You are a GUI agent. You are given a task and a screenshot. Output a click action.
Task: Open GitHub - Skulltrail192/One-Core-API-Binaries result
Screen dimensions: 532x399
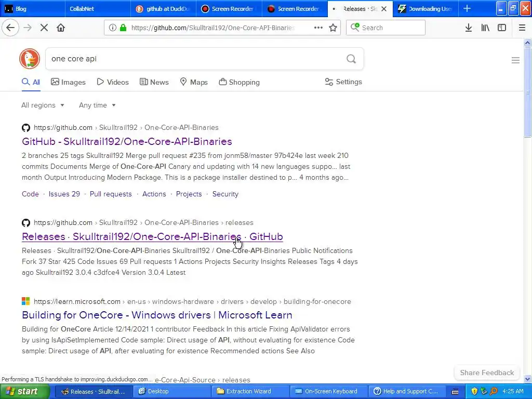(x=127, y=141)
